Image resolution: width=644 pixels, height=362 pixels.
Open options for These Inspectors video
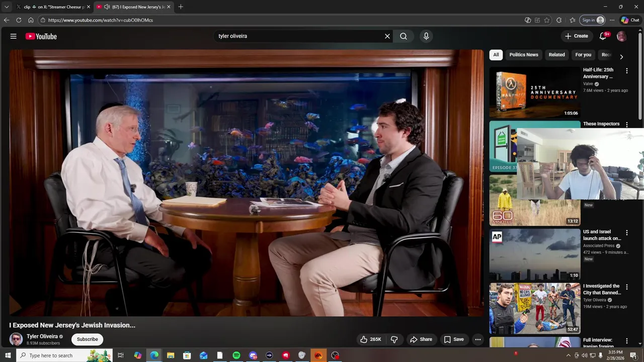tap(627, 125)
